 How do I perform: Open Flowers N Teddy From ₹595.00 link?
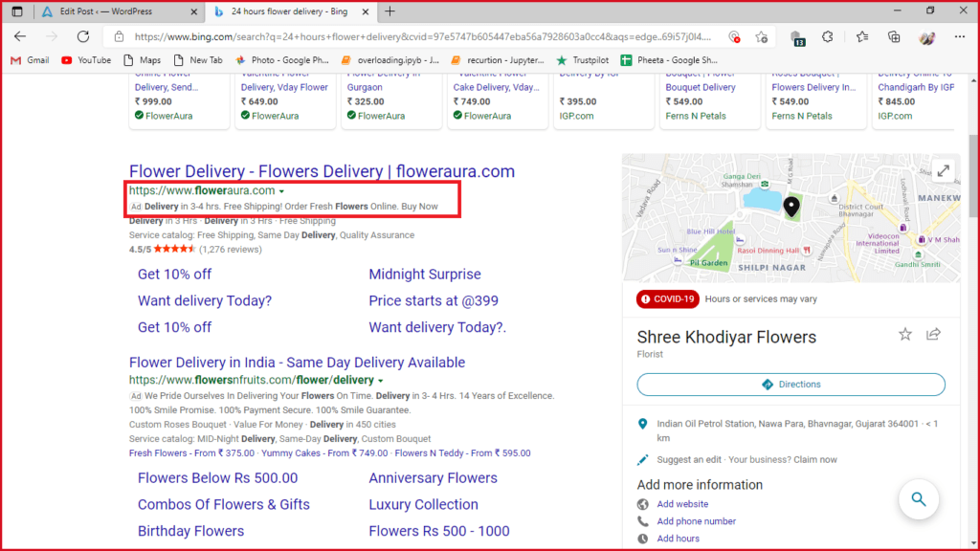point(462,452)
